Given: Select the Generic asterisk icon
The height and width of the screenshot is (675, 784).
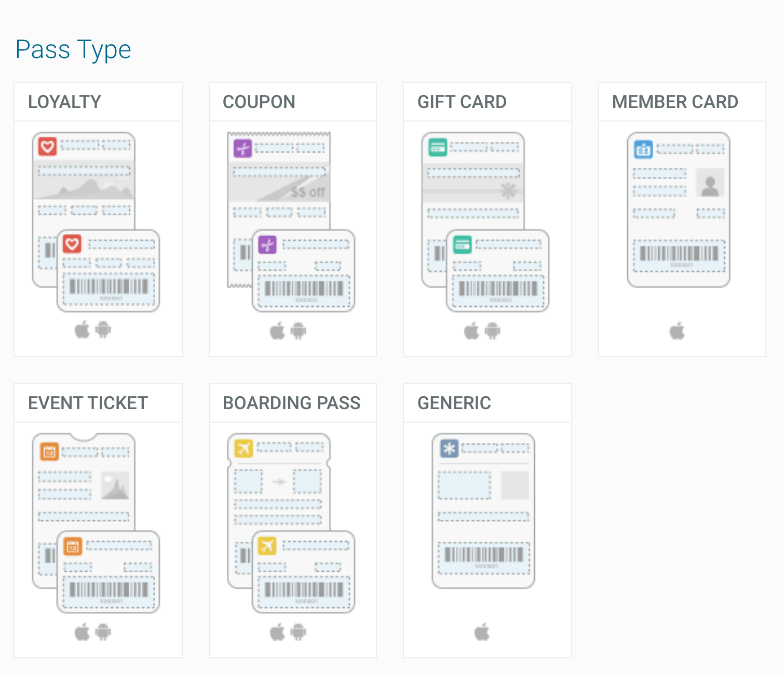Looking at the screenshot, I should [x=450, y=448].
